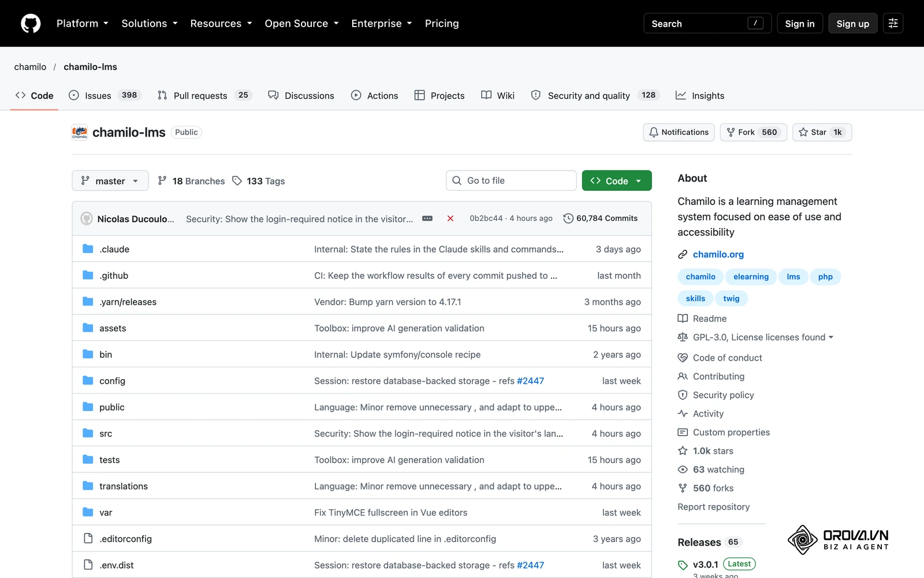This screenshot has height=578, width=924.
Task: Open the .yarn/releases folder
Action: [128, 302]
